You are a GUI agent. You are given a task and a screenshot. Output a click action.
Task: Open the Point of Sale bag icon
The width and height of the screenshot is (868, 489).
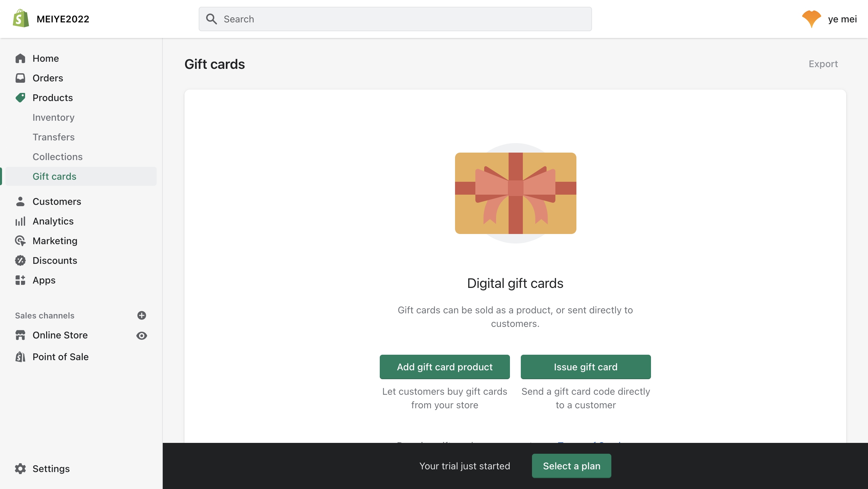20,357
